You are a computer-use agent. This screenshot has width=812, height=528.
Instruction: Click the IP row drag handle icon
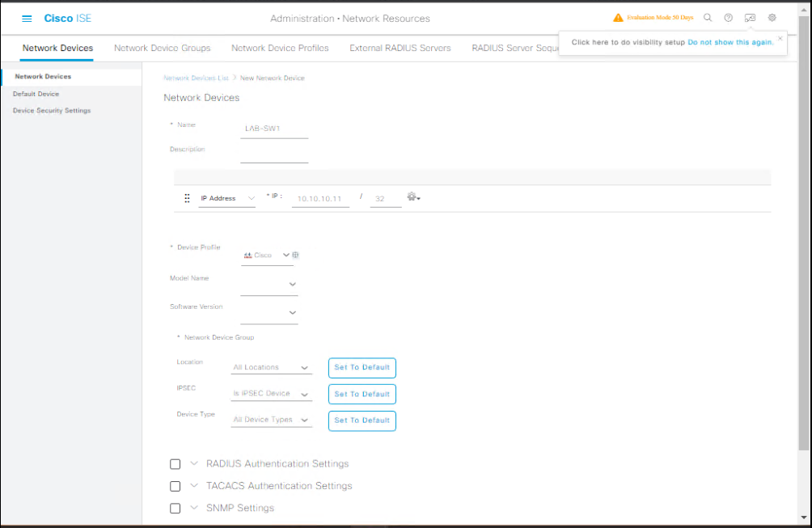click(187, 198)
